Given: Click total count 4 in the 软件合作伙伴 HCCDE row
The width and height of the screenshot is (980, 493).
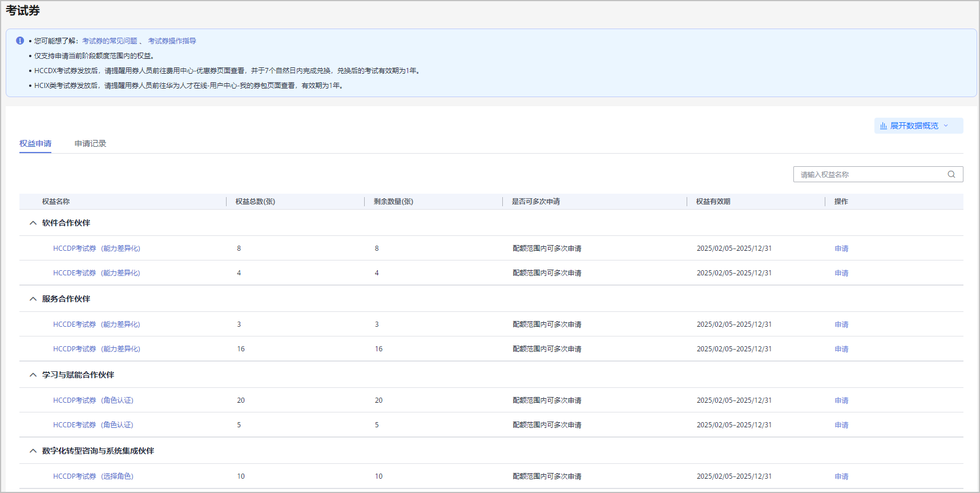Looking at the screenshot, I should [239, 273].
